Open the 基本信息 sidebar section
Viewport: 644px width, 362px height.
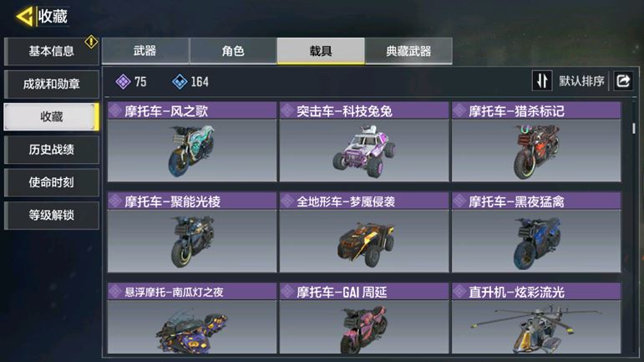click(x=51, y=51)
